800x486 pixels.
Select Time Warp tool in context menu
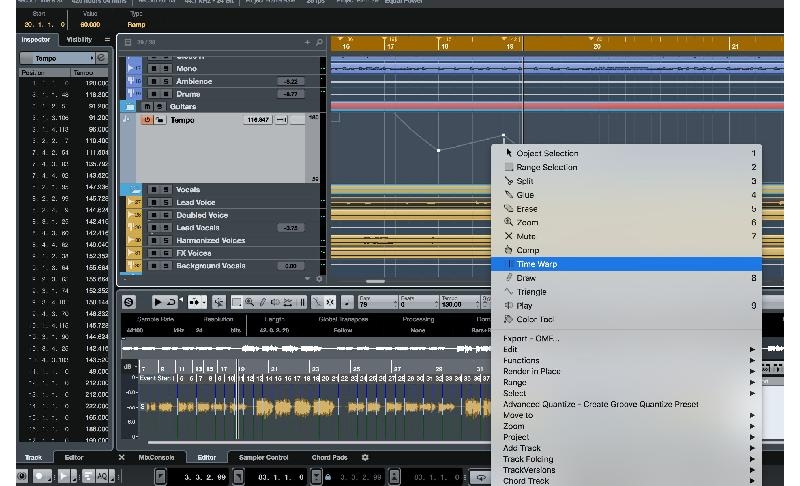pos(626,264)
